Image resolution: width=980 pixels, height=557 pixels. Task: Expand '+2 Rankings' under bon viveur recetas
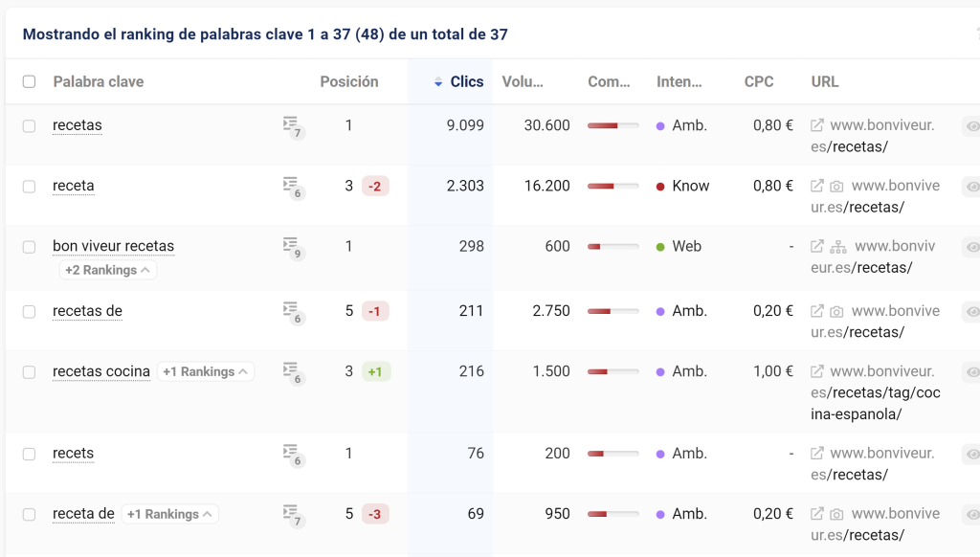[107, 271]
